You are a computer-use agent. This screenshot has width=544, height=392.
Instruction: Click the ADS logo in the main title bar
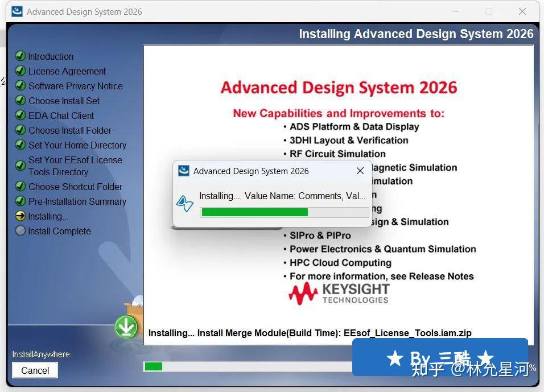coord(16,11)
